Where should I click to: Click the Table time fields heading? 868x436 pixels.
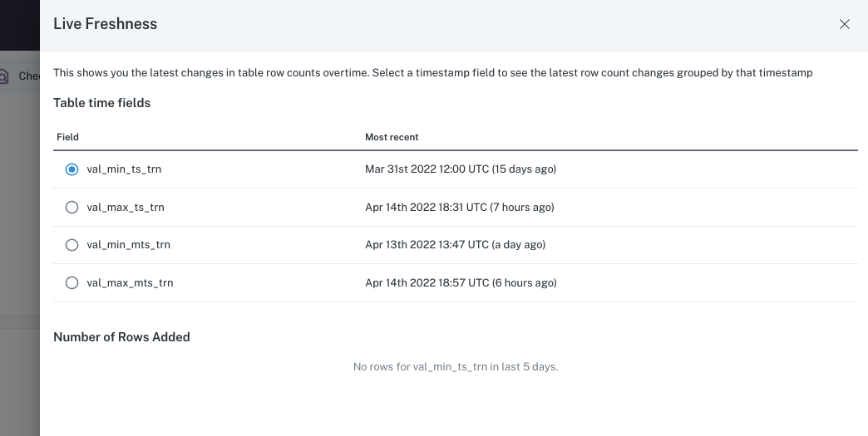click(x=101, y=103)
